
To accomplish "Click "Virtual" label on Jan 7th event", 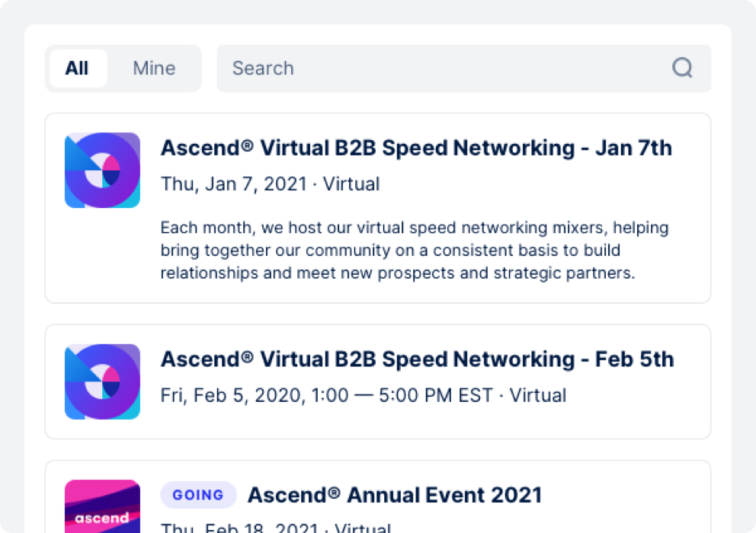I will [x=351, y=184].
